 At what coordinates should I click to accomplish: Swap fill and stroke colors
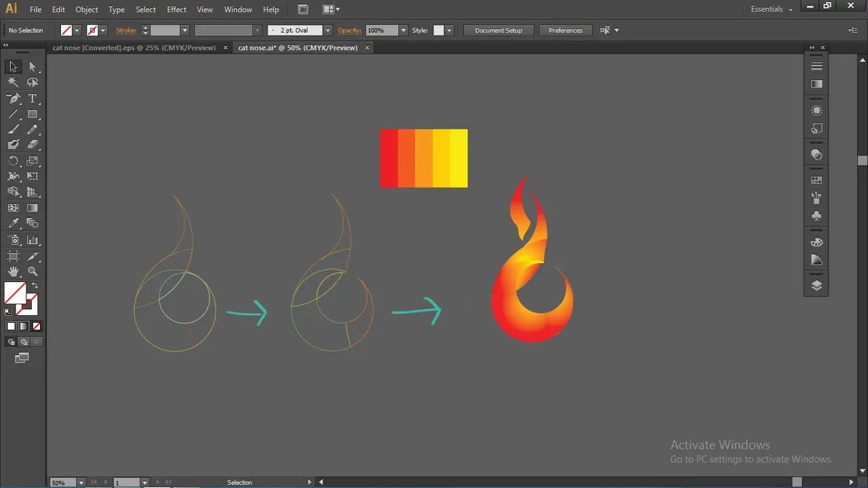[35, 286]
